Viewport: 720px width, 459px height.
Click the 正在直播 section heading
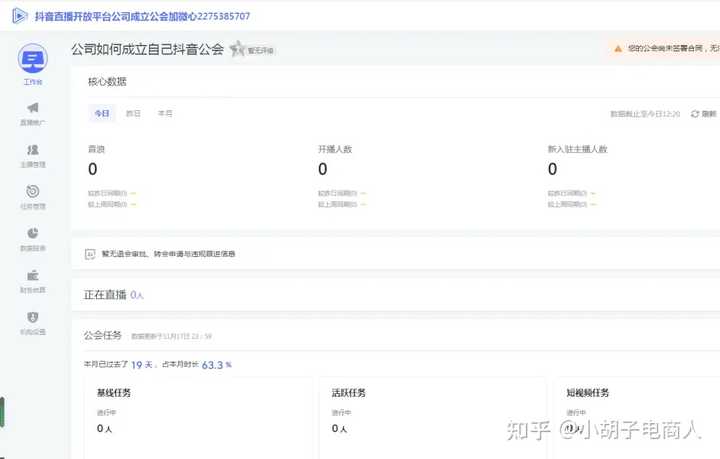click(105, 295)
